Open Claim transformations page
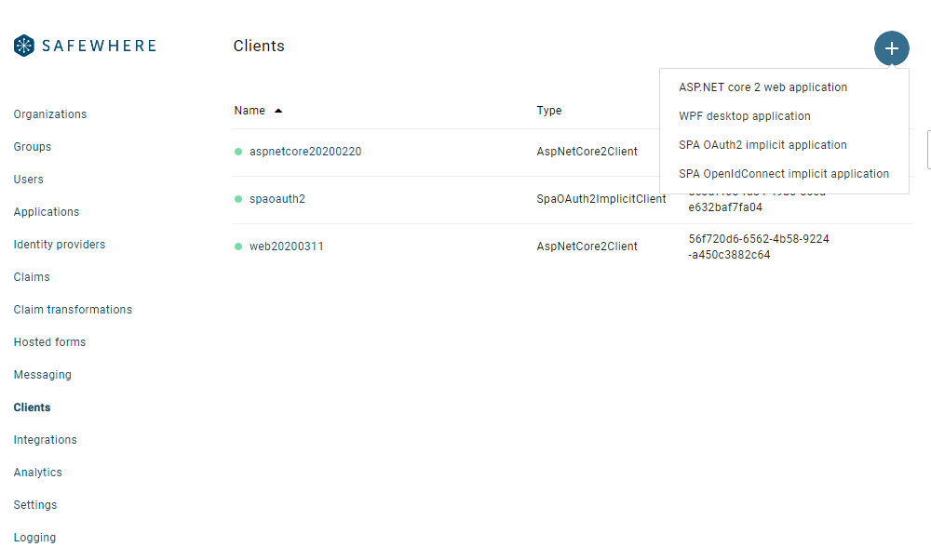Image resolution: width=931 pixels, height=560 pixels. tap(73, 310)
